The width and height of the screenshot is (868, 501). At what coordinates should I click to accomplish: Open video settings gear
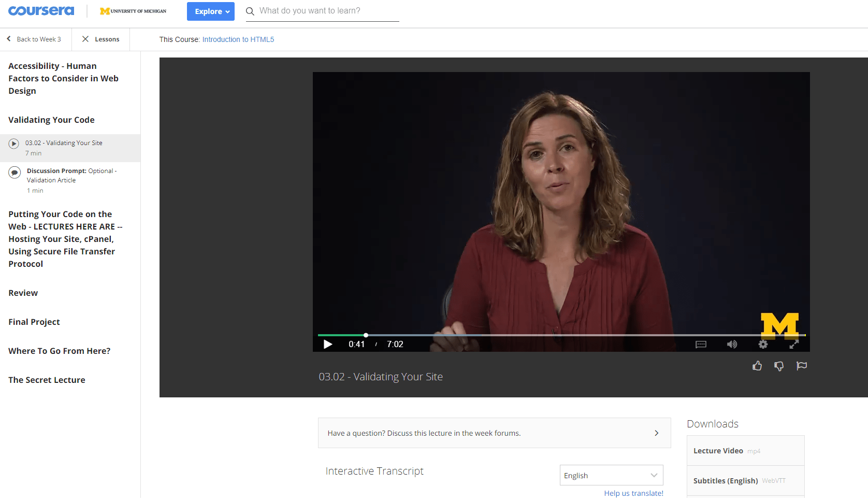pos(763,344)
